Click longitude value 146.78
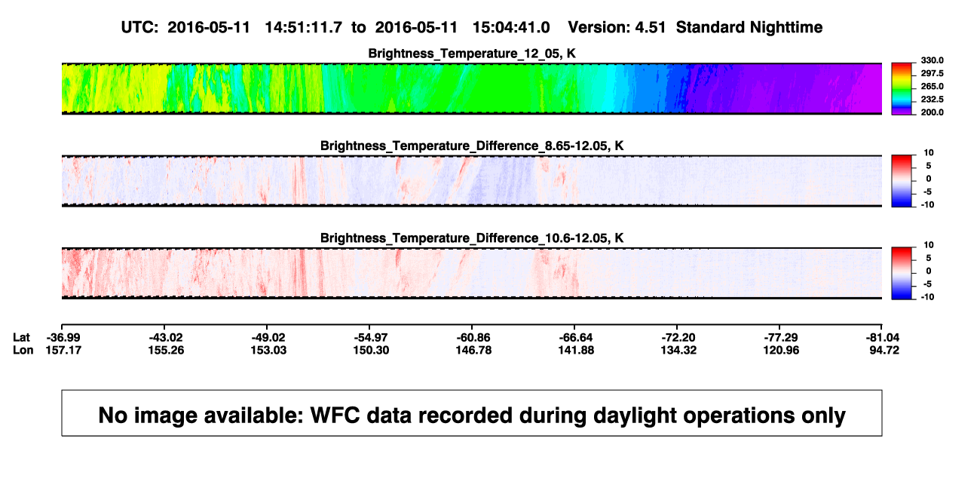 [473, 350]
